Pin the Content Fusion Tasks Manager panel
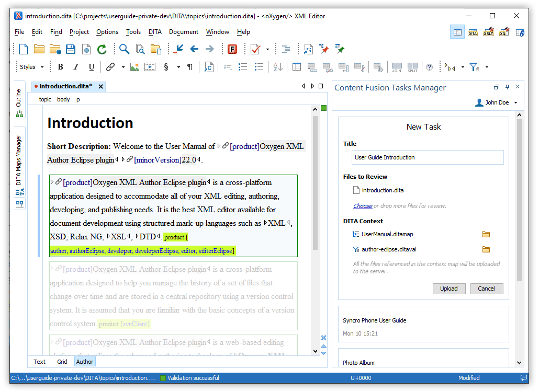This screenshot has height=392, width=539. click(x=508, y=87)
